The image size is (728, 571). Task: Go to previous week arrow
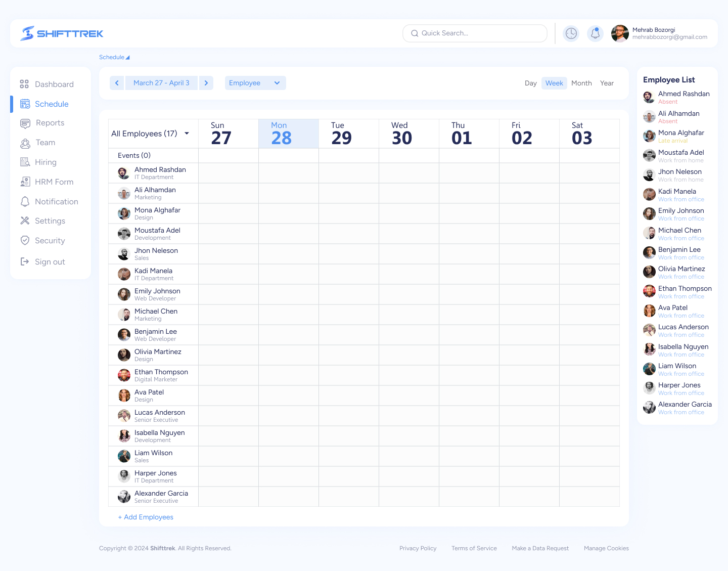pos(117,83)
